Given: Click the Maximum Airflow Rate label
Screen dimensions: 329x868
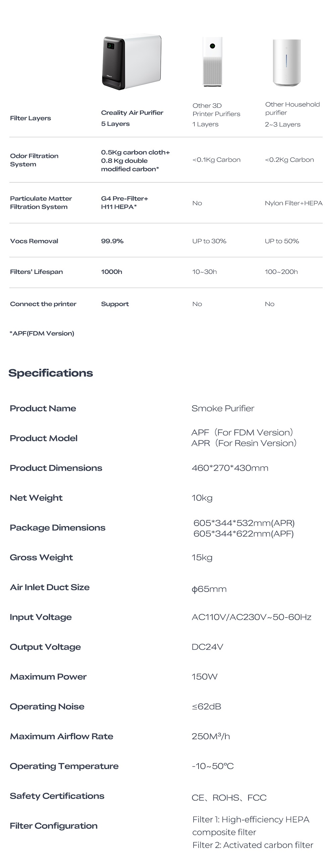Looking at the screenshot, I should tap(61, 736).
